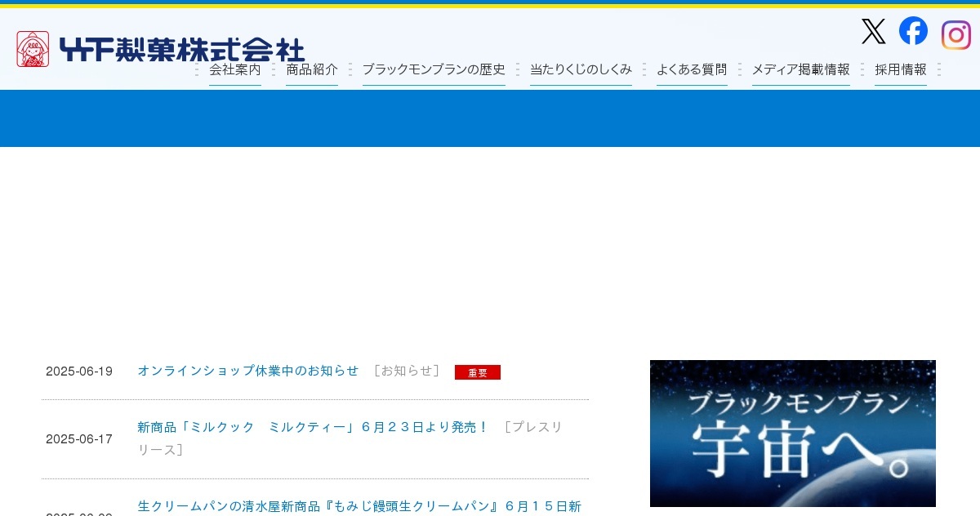This screenshot has height=516, width=980.
Task: Open オンラインショップ休業中のお知らせ news link
Action: coord(247,371)
